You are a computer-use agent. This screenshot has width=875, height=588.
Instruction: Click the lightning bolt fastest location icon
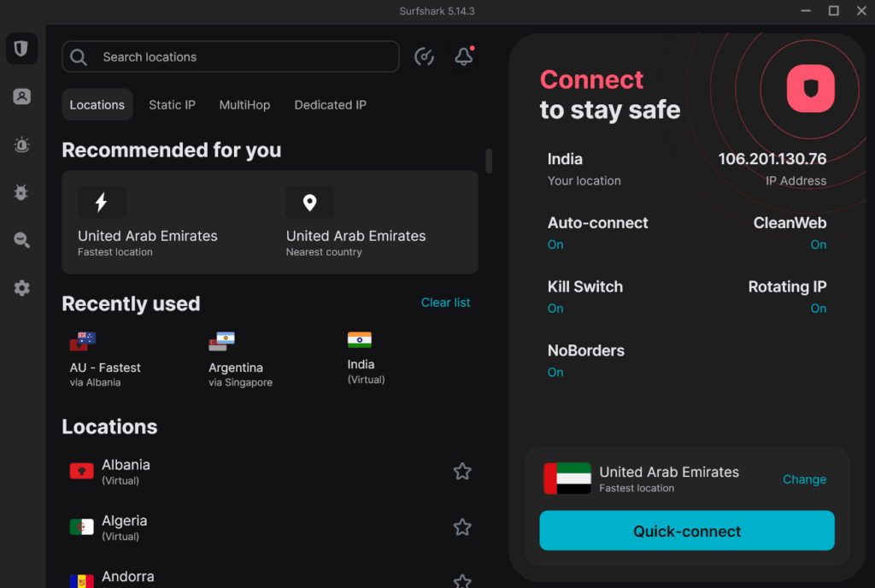pyautogui.click(x=102, y=202)
